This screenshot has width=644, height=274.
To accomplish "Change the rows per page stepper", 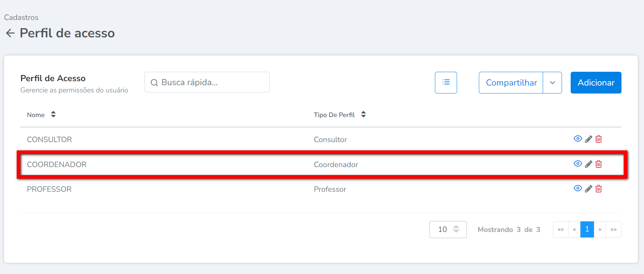I will click(x=456, y=229).
